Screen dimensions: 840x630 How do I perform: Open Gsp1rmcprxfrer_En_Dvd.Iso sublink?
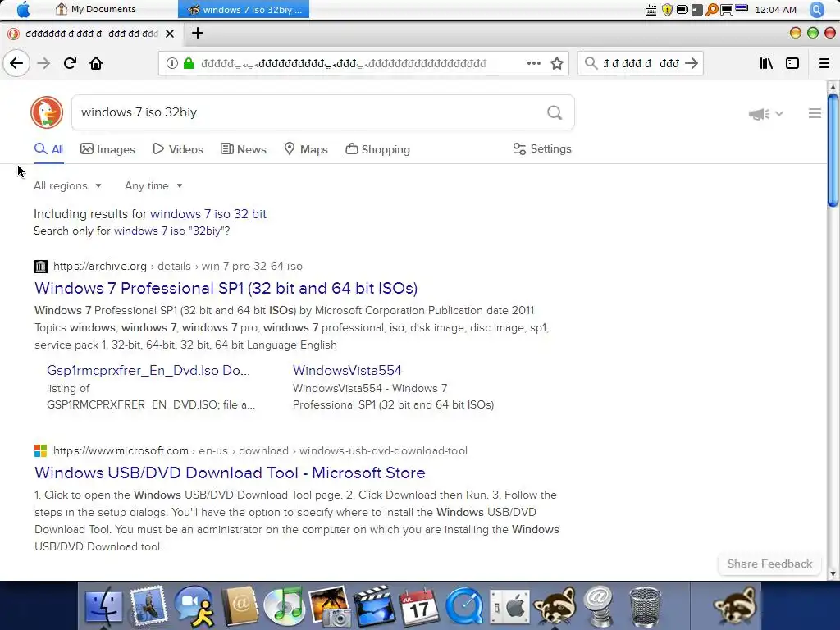point(148,370)
